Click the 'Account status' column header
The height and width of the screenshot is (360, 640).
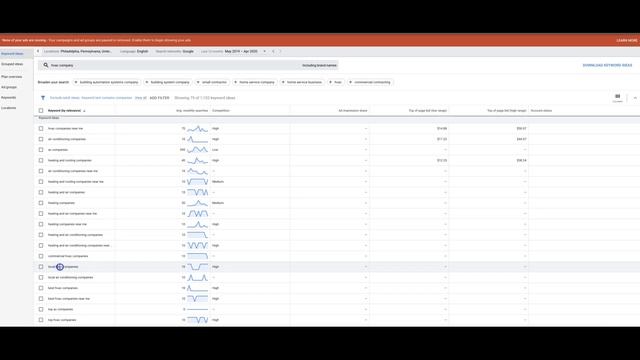click(x=541, y=111)
